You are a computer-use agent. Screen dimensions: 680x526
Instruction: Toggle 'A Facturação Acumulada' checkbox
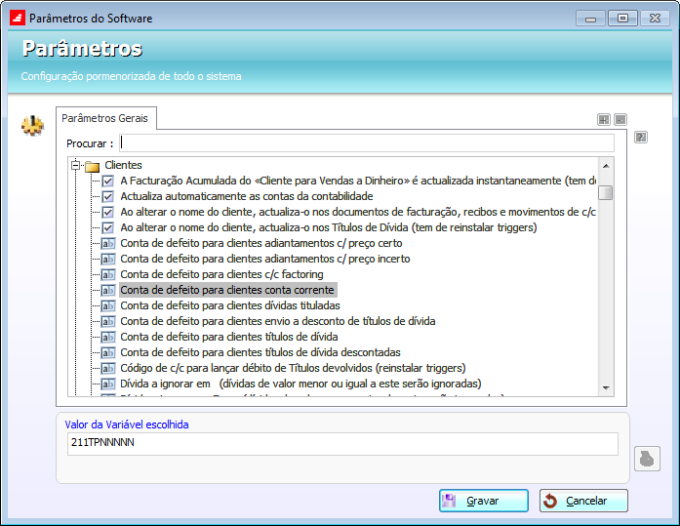pos(107,181)
